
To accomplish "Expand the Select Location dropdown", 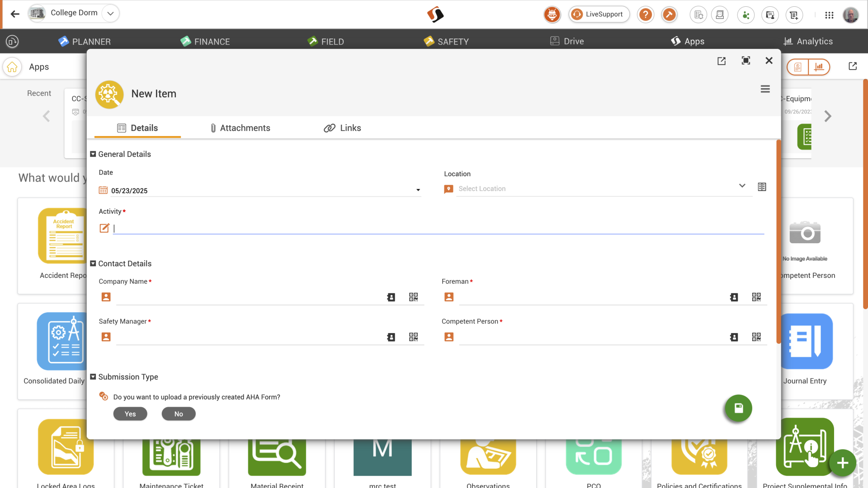I will 742,186.
